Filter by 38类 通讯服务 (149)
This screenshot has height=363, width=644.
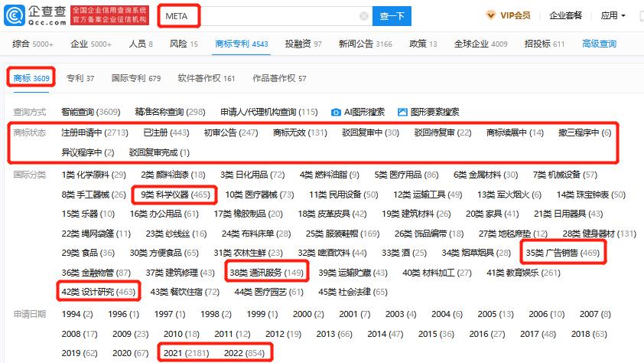267,273
